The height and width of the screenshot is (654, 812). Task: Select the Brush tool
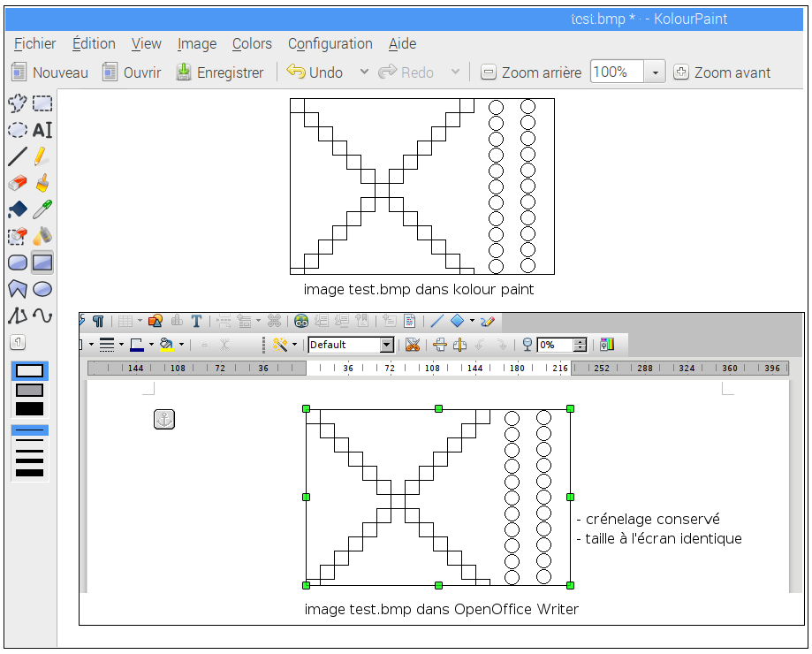tap(42, 183)
